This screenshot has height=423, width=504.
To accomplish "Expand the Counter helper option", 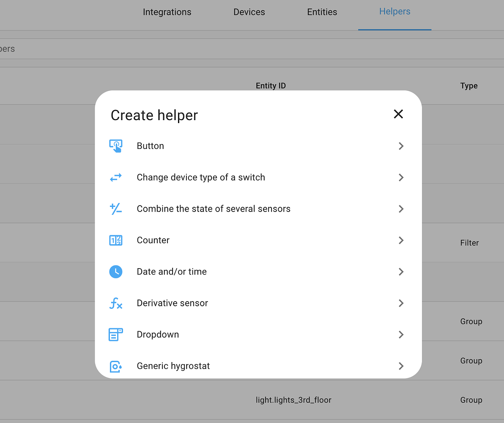I will (x=401, y=240).
